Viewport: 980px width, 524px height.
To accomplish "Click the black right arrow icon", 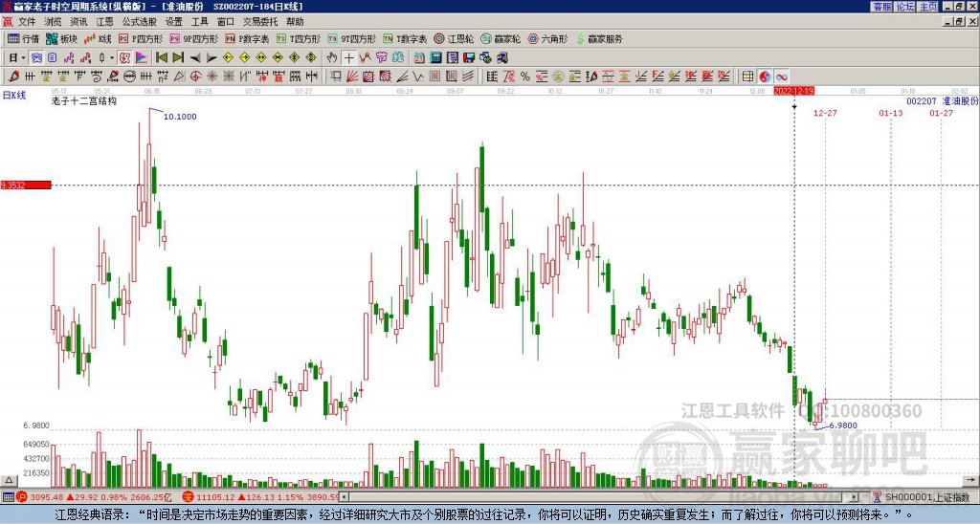I will click(212, 58).
